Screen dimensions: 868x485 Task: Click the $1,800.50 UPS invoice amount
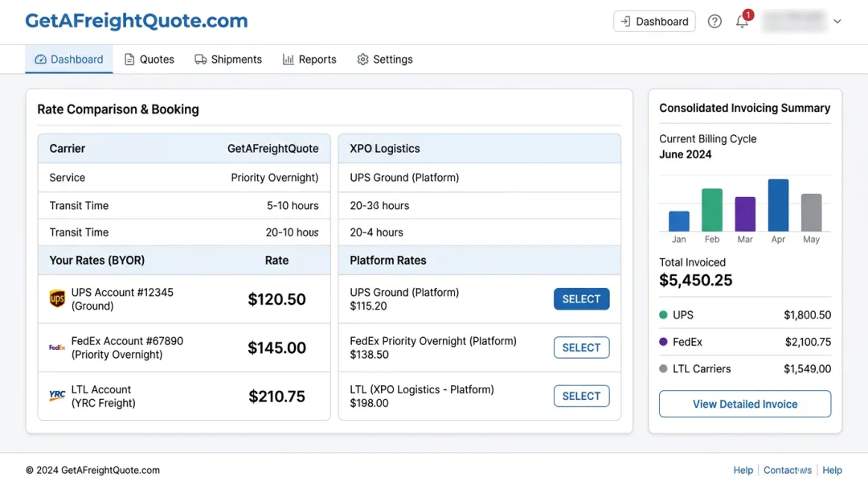coord(807,314)
